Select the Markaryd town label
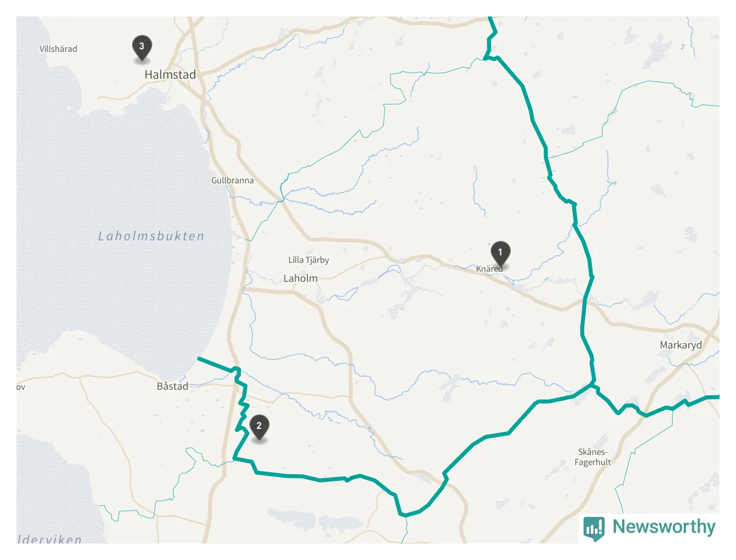Image resolution: width=736 pixels, height=560 pixels. tap(681, 345)
